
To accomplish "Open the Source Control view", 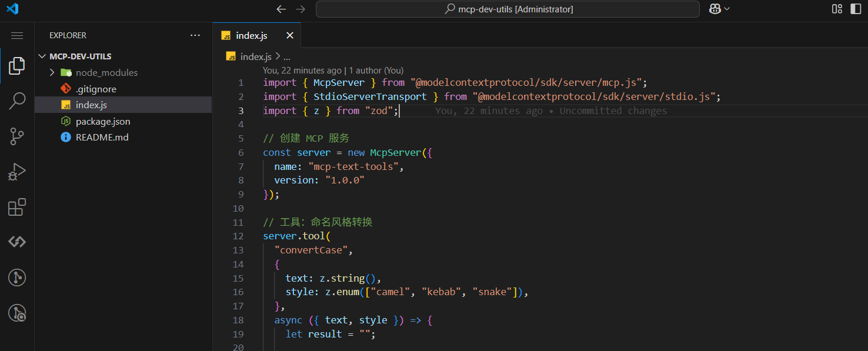I will tap(17, 136).
